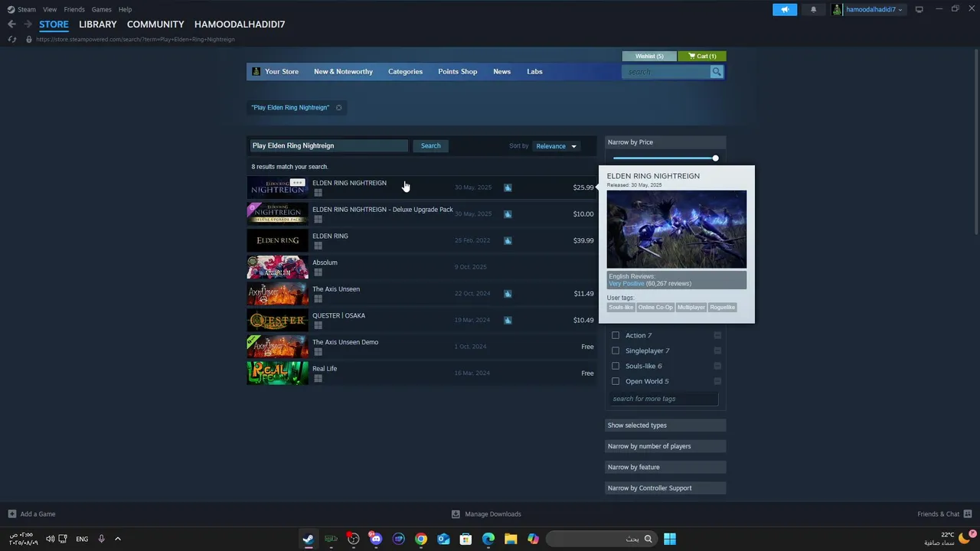
Task: Switch to the LIBRARY tab
Action: click(x=98, y=24)
